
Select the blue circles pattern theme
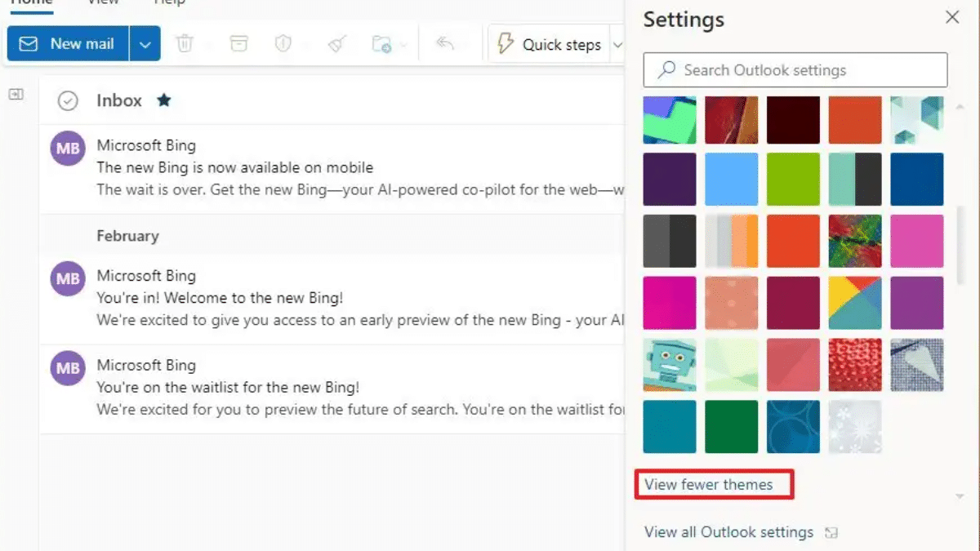click(x=794, y=426)
